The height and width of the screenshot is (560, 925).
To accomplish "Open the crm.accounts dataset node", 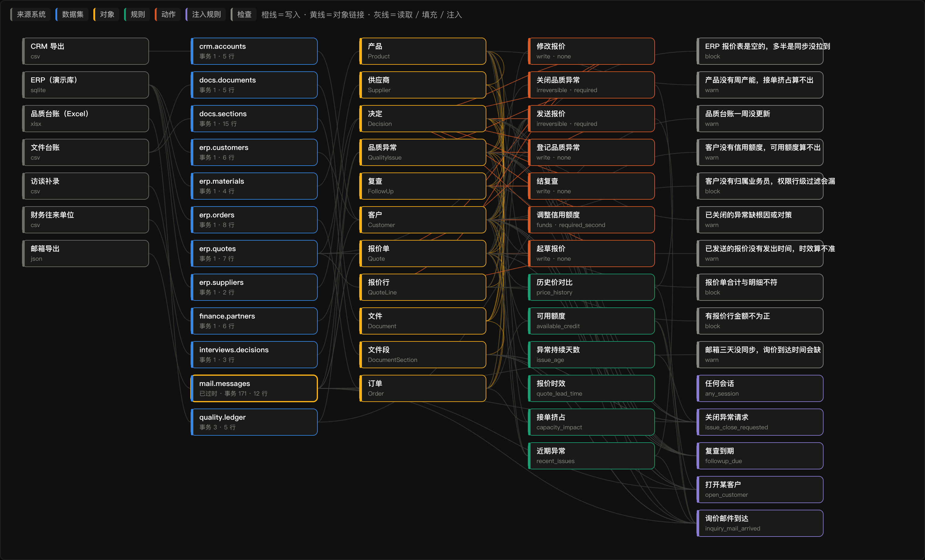I will [254, 51].
